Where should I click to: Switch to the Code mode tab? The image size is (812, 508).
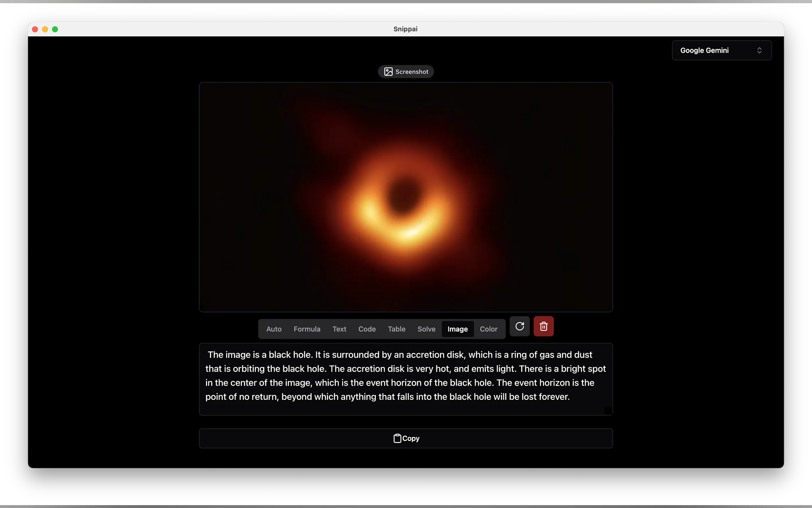[367, 329]
